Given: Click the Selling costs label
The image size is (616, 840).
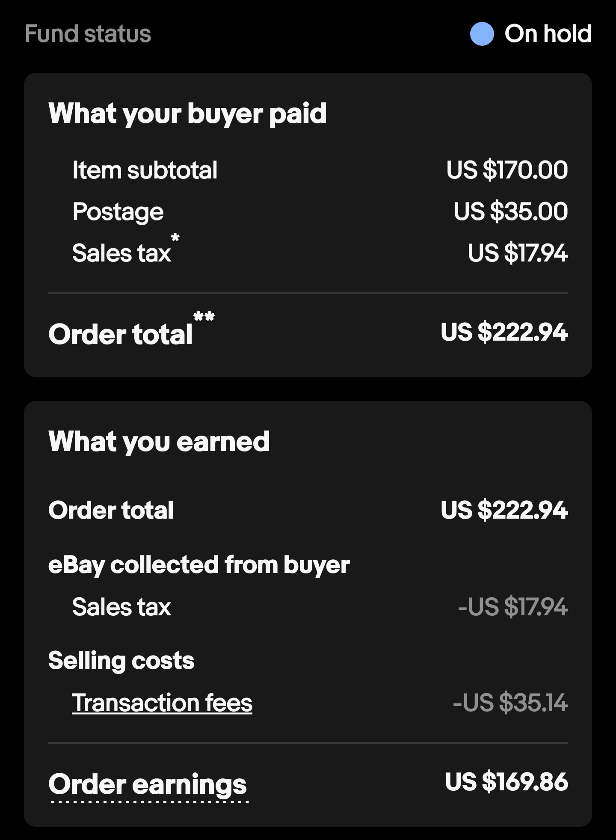Looking at the screenshot, I should 121,660.
